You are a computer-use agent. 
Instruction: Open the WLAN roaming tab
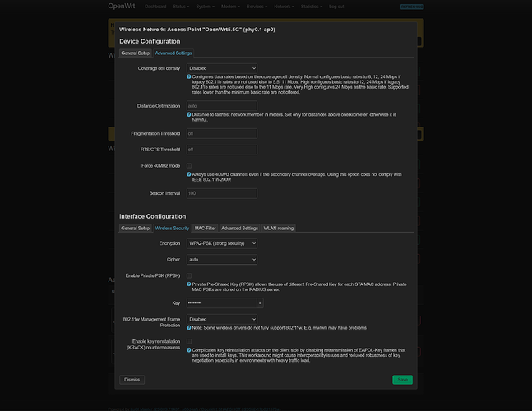point(278,228)
